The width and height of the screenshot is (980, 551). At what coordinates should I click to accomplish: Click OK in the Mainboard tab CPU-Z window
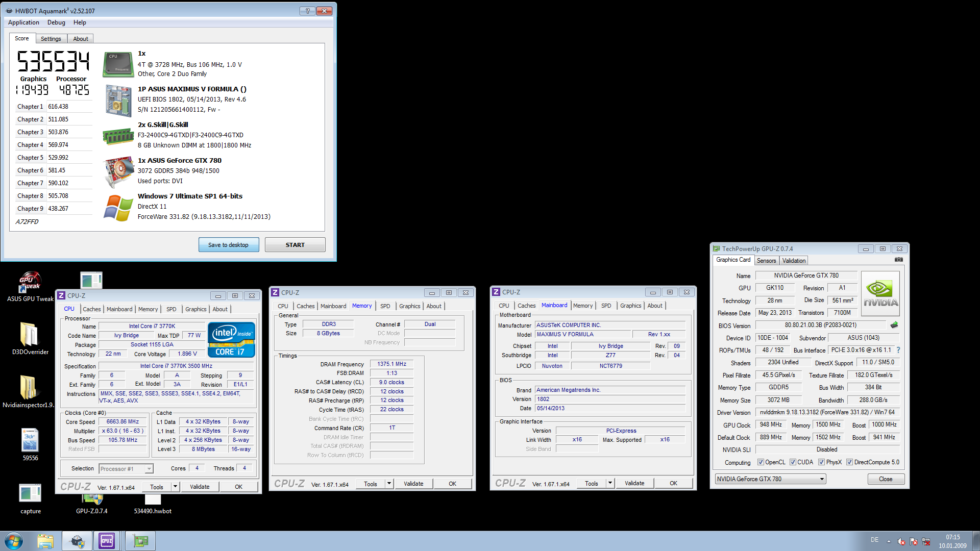point(673,483)
